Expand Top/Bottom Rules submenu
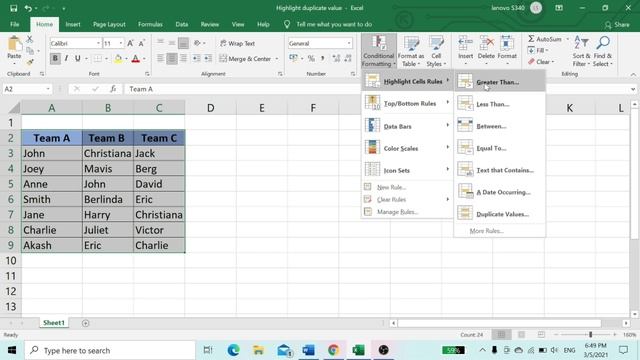 tap(407, 103)
